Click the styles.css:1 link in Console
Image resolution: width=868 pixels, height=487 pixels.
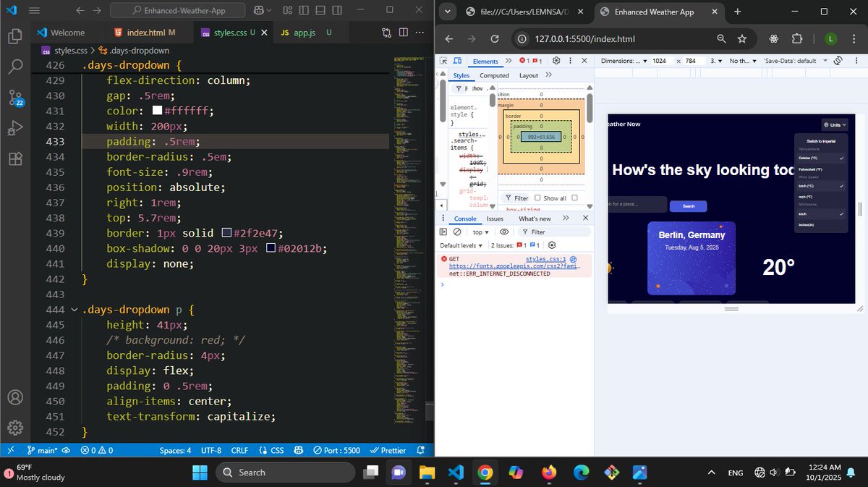(546, 258)
